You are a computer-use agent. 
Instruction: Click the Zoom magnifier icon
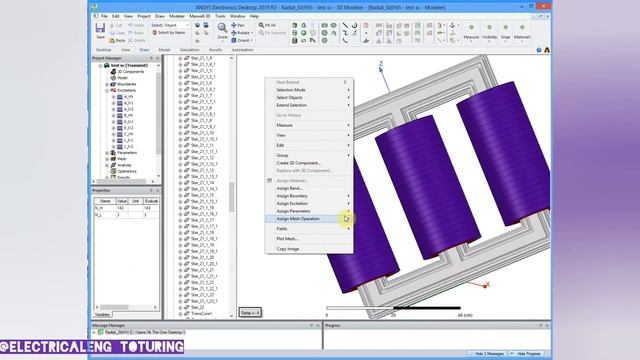tap(222, 28)
